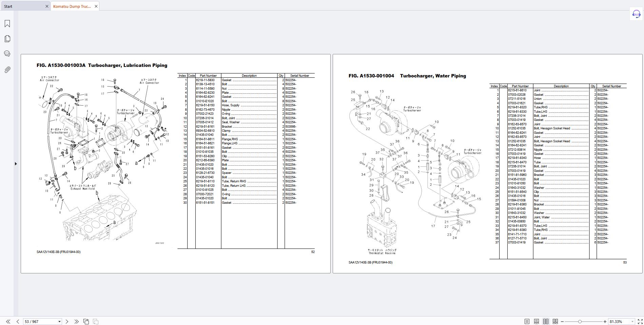Click the zoom slider handle
The height and width of the screenshot is (325, 644).
[x=580, y=322]
